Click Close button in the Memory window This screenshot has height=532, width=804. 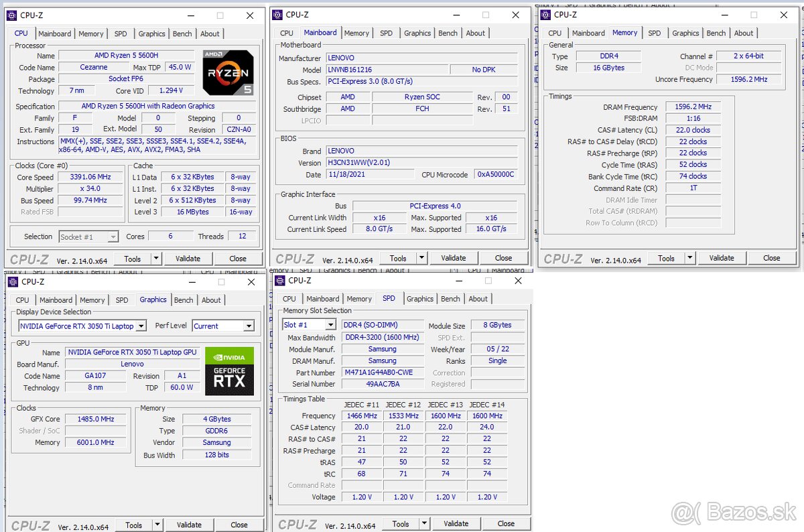click(x=772, y=257)
